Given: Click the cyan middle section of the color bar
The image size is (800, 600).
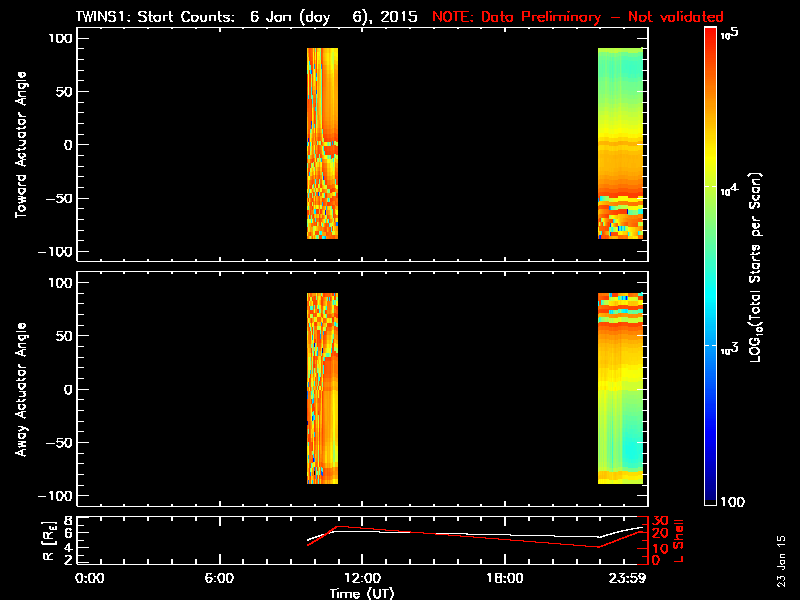Looking at the screenshot, I should coord(711,300).
